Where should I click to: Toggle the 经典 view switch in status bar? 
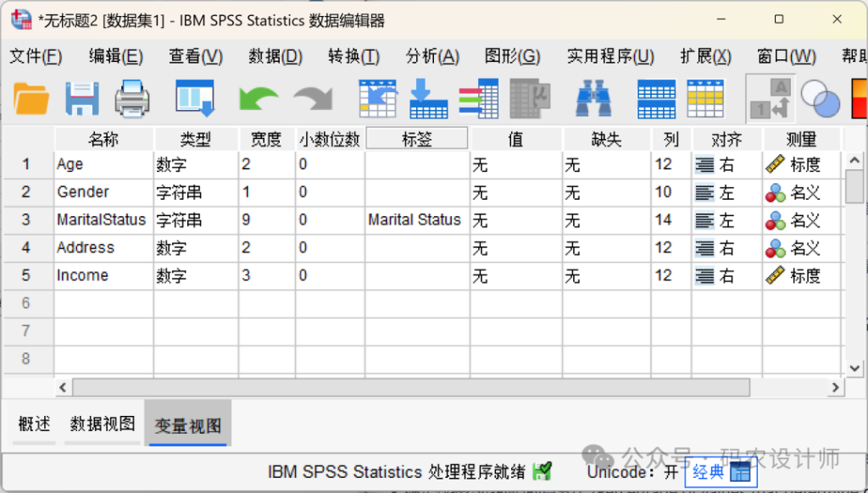(718, 473)
